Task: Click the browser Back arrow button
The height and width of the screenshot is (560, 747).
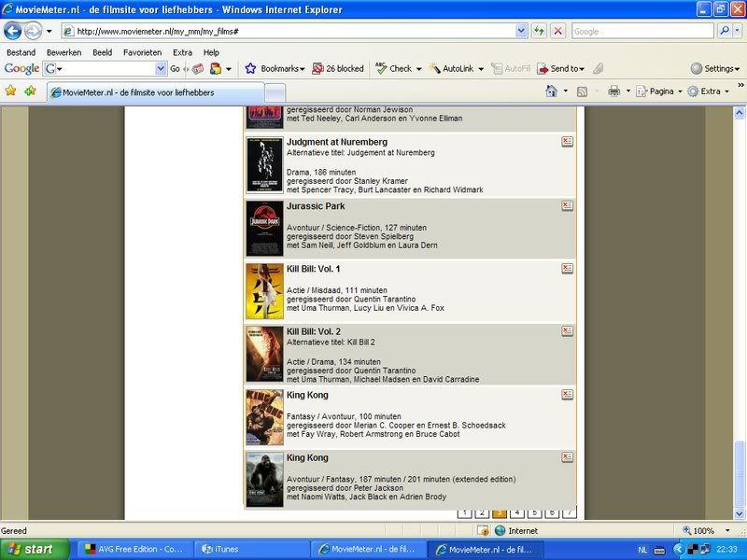Action: pos(13,31)
